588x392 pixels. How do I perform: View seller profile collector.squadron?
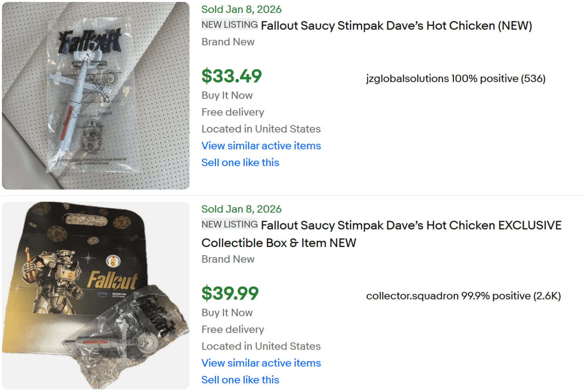pyautogui.click(x=408, y=296)
